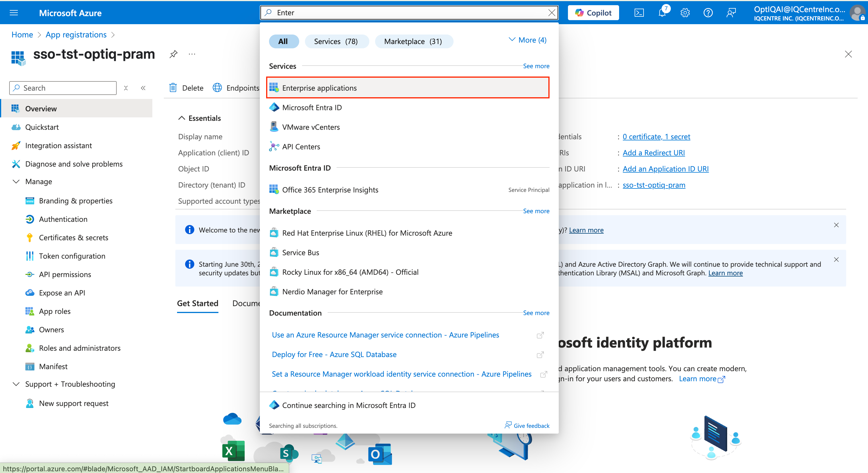The height and width of the screenshot is (473, 868).
Task: Select the All filter pill
Action: click(283, 41)
